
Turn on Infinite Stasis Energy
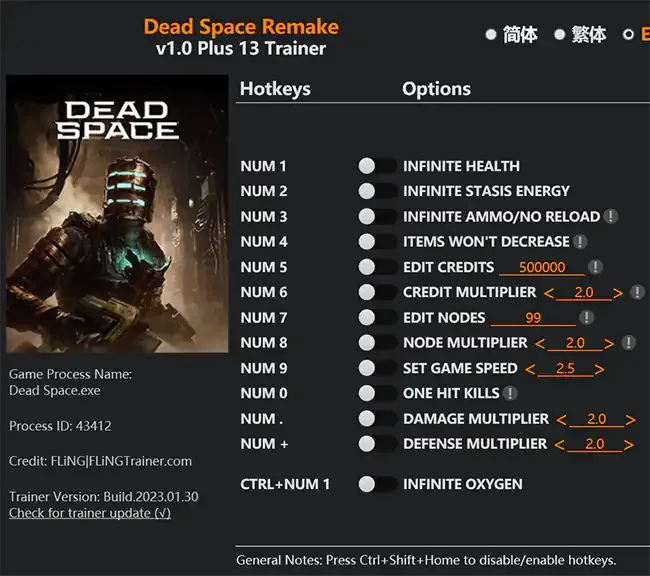coord(377,191)
